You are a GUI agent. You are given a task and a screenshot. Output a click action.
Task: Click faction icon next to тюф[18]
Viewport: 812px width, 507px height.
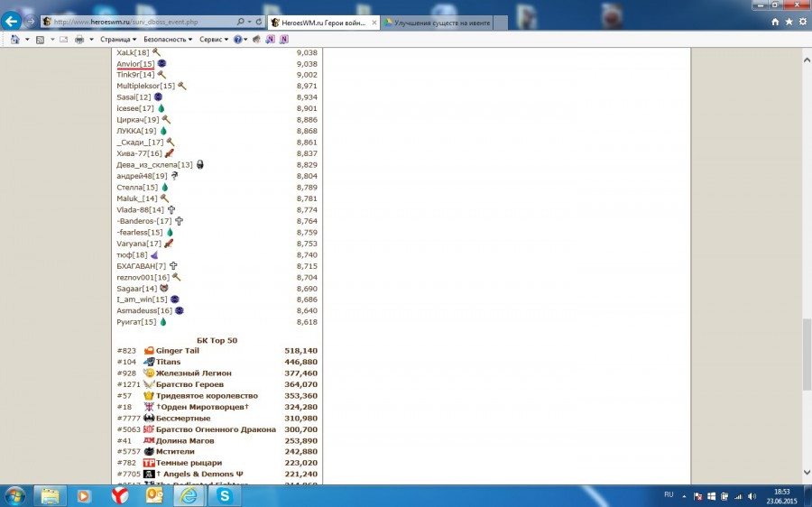click(x=154, y=254)
